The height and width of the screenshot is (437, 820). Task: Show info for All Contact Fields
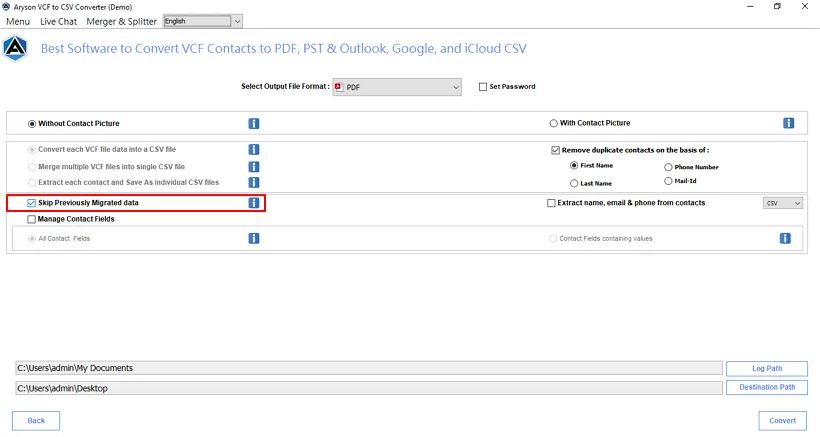[x=254, y=238]
